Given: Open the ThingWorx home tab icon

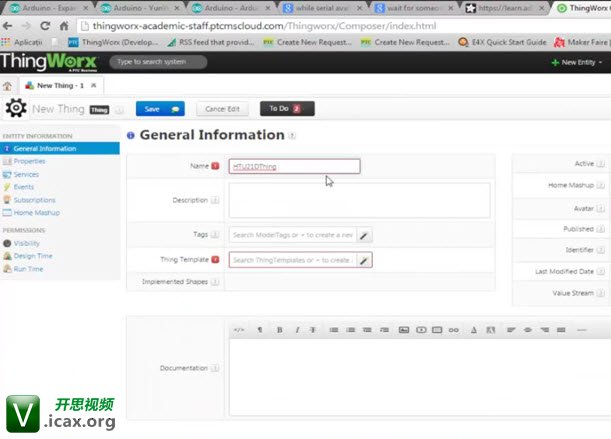Looking at the screenshot, I should click(x=7, y=86).
